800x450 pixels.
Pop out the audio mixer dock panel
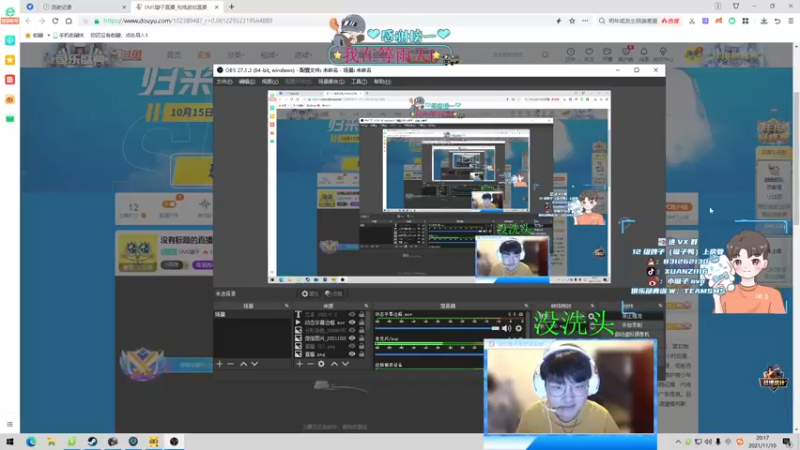(x=526, y=306)
